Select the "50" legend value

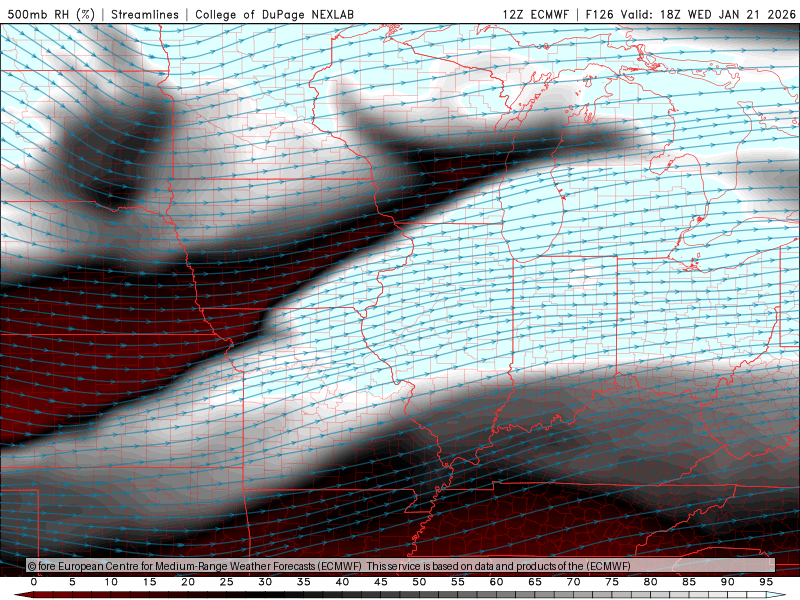419,582
